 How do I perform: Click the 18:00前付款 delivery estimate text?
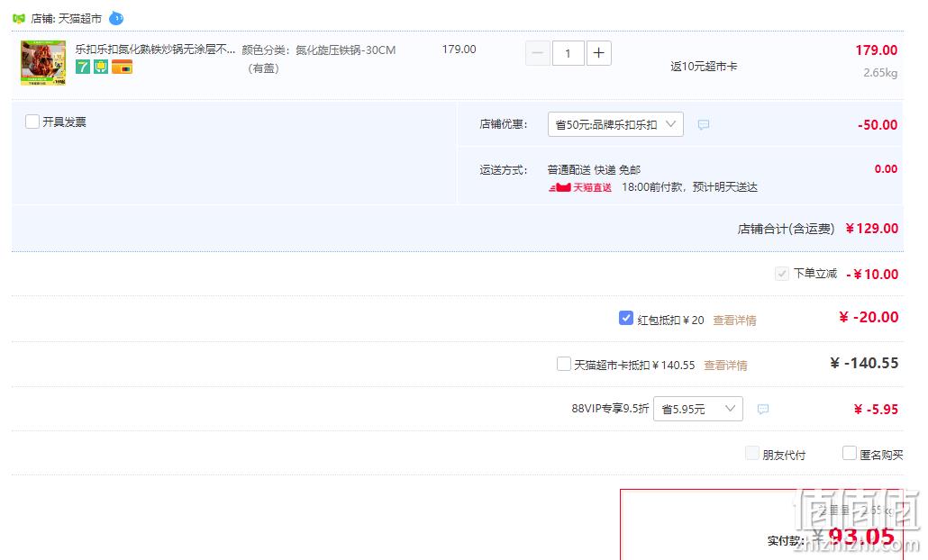click(x=689, y=187)
